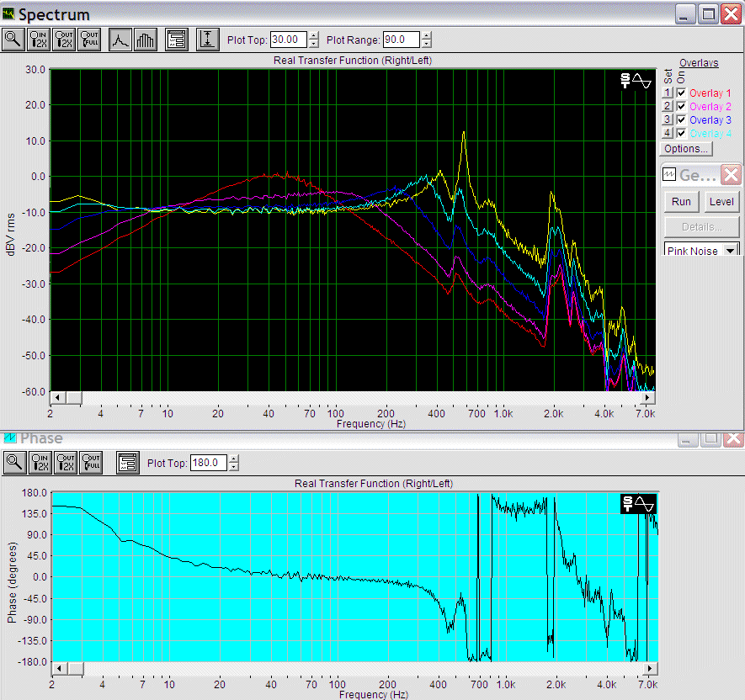Click left arrow of Phase horizontal scrollbar
Image resolution: width=745 pixels, height=700 pixels.
point(60,669)
